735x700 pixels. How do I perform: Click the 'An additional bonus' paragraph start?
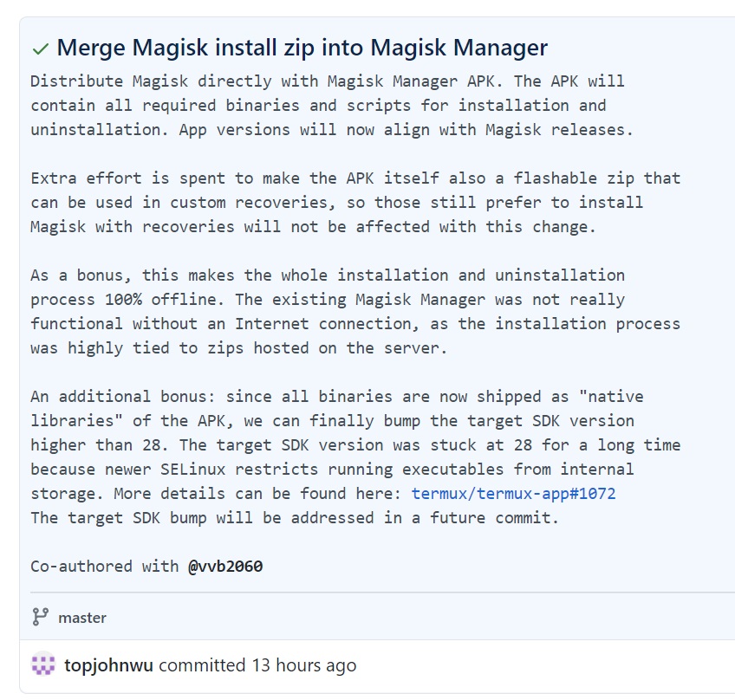coord(127,397)
